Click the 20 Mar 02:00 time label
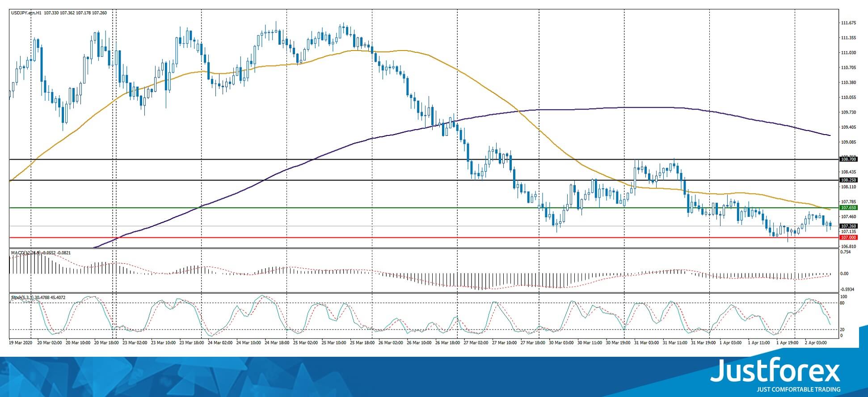This screenshot has width=868, height=397. point(50,343)
